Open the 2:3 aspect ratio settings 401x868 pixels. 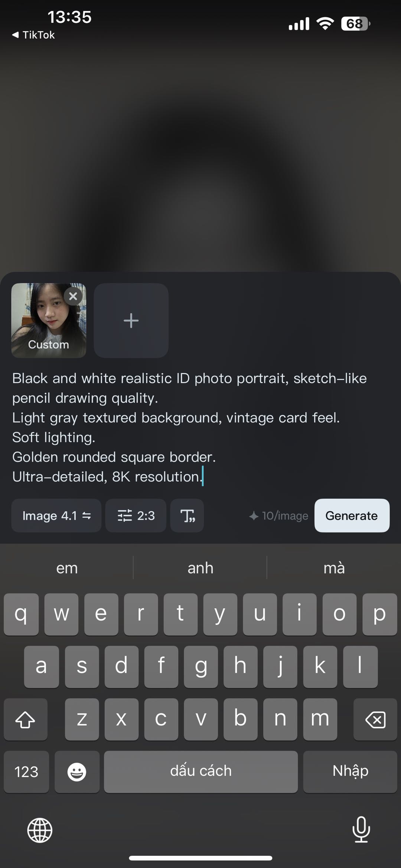point(136,515)
